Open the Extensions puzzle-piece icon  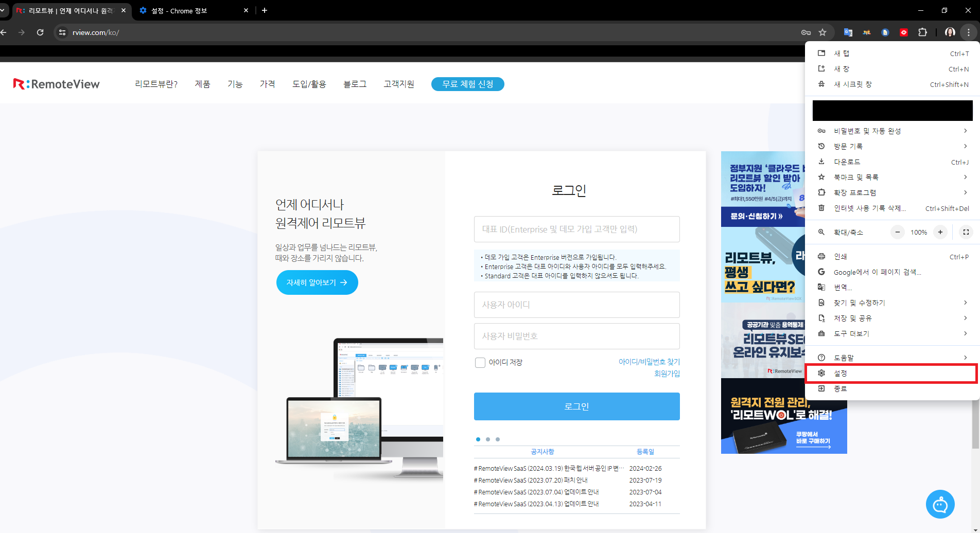922,32
